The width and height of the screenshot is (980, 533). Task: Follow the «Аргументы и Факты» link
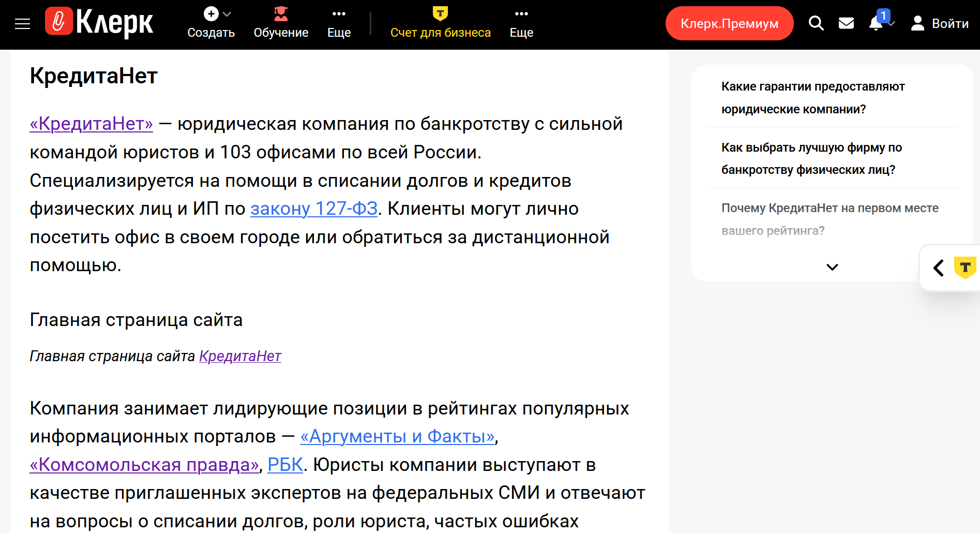[397, 436]
